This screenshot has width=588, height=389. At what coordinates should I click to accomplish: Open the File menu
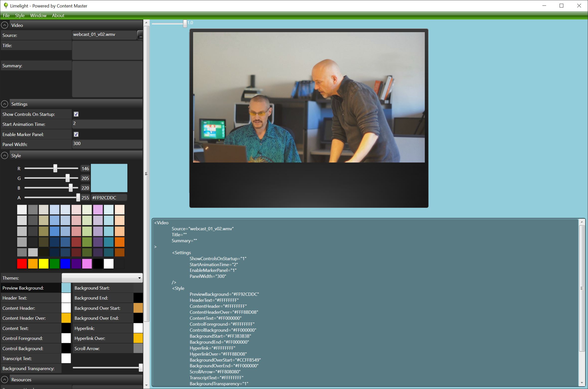click(6, 15)
